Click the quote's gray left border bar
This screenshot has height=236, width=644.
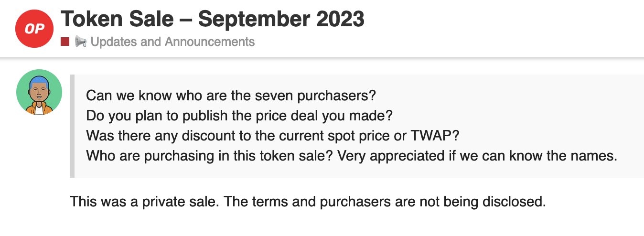72,126
